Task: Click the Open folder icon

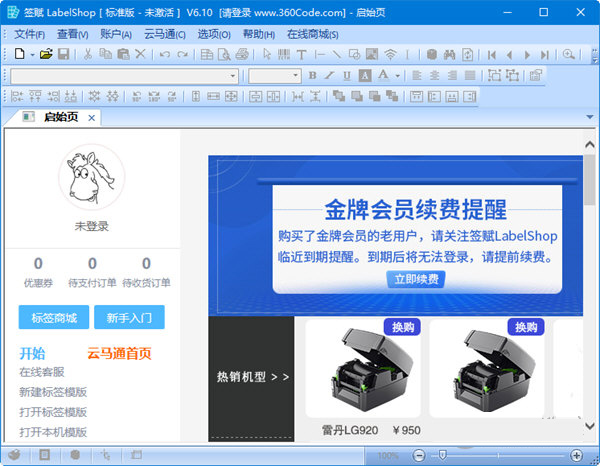Action: click(46, 54)
